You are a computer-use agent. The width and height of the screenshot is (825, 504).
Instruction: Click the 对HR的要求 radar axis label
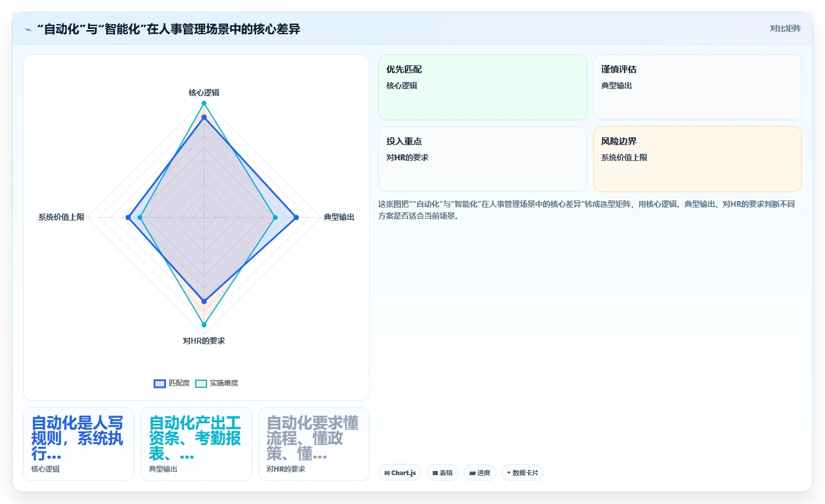204,341
